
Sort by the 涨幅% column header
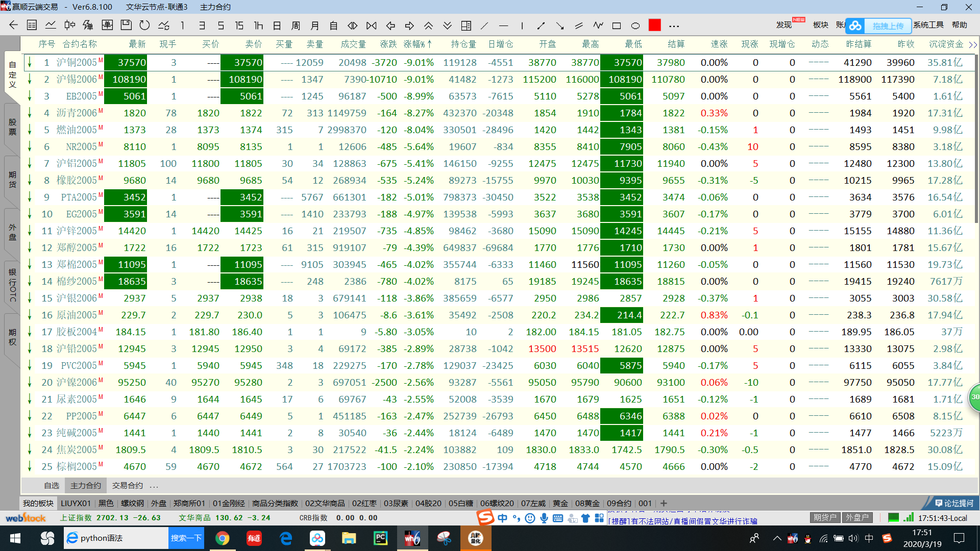[418, 44]
